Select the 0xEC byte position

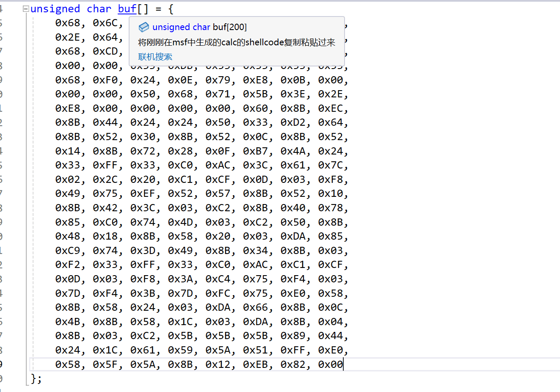[330, 108]
